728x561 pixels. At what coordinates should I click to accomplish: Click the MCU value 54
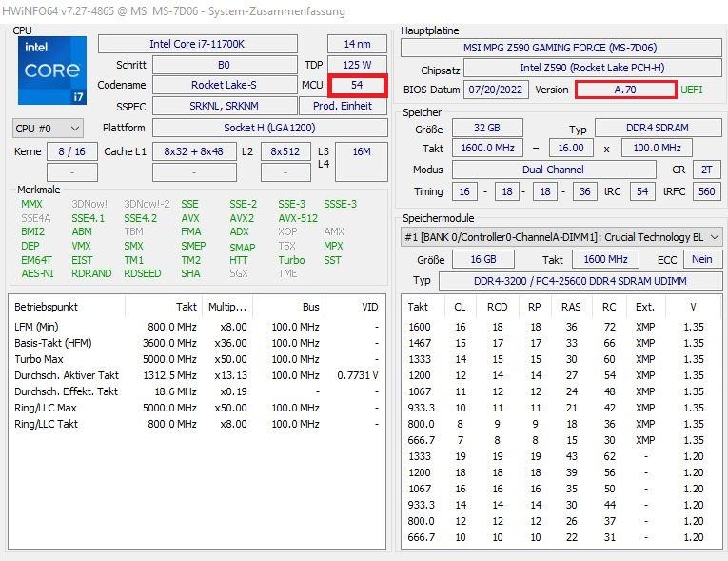pyautogui.click(x=357, y=85)
